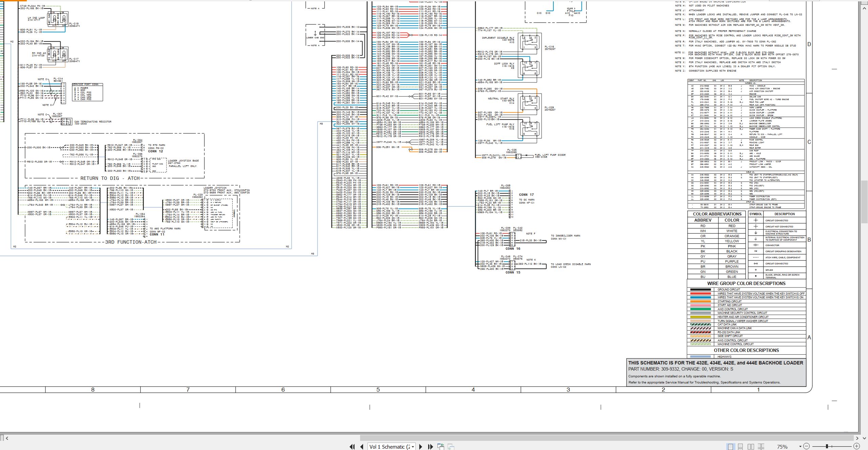Click the 'CONN 15' connector label
The width and height of the screenshot is (868, 450).
pyautogui.click(x=513, y=273)
